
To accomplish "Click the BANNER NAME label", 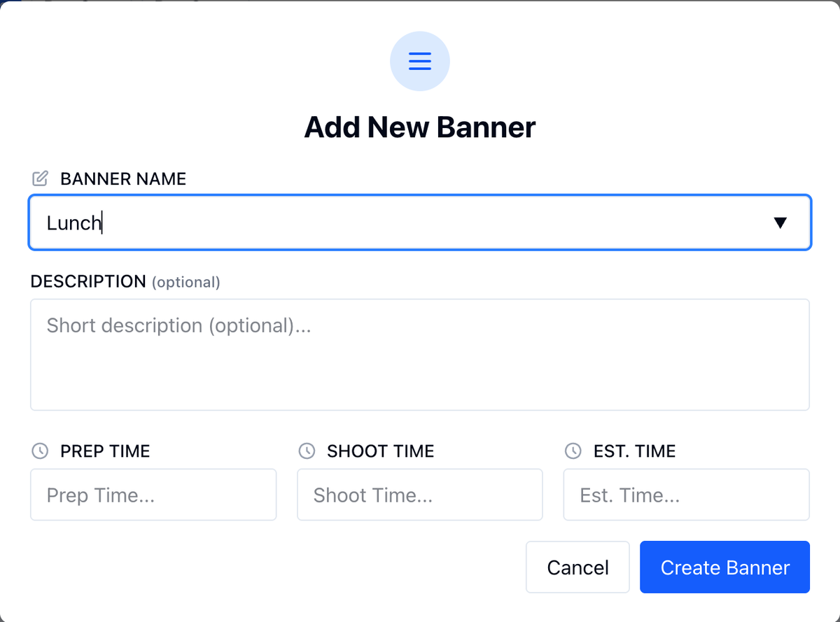I will (x=123, y=178).
